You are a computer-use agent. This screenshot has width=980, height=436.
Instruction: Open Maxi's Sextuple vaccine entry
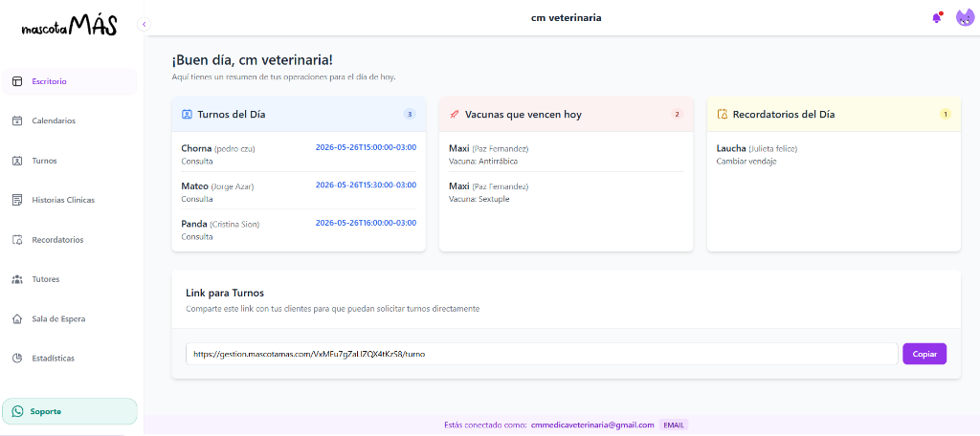(567, 192)
